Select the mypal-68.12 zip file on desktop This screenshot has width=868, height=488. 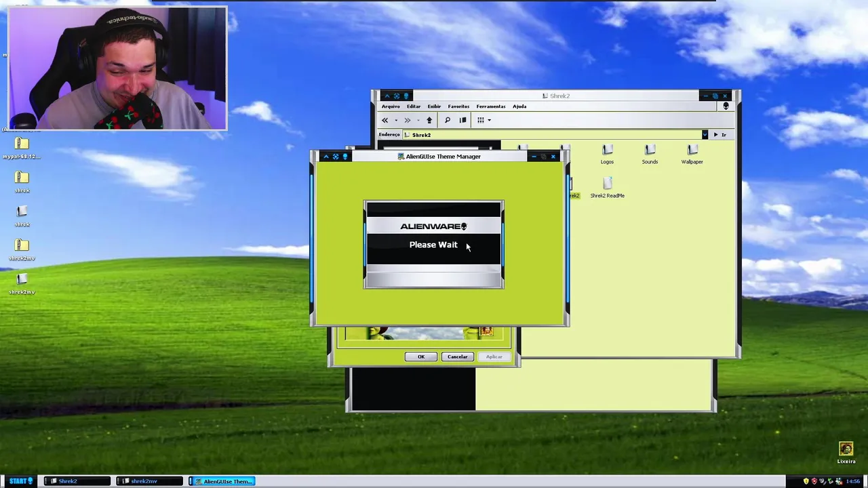(x=22, y=148)
